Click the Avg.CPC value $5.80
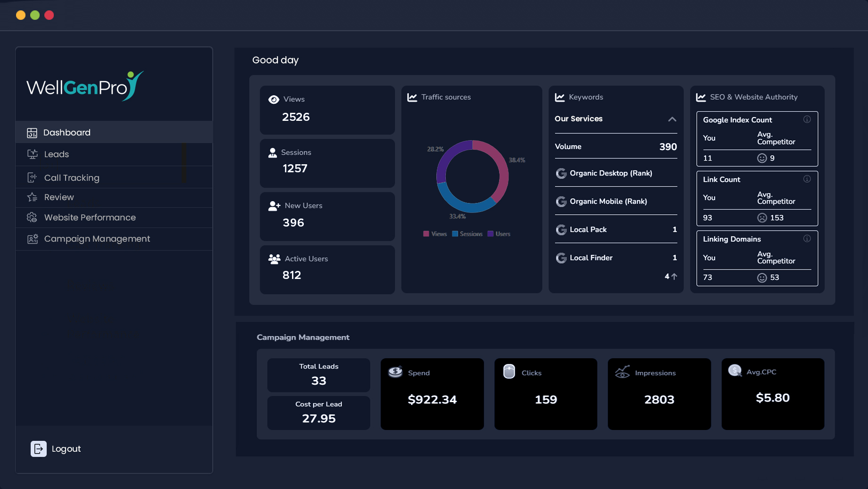Viewport: 868px width, 489px height. pos(773,398)
